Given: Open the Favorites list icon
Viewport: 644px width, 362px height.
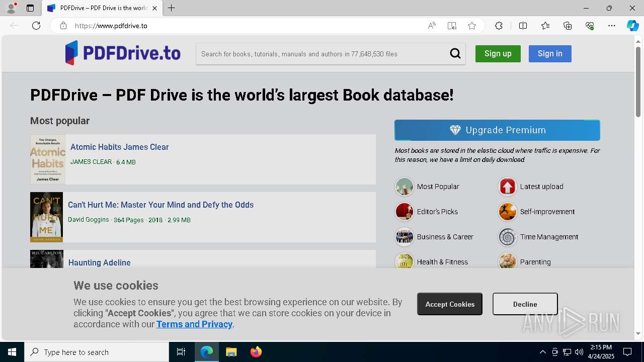Looking at the screenshot, I should tap(545, 26).
